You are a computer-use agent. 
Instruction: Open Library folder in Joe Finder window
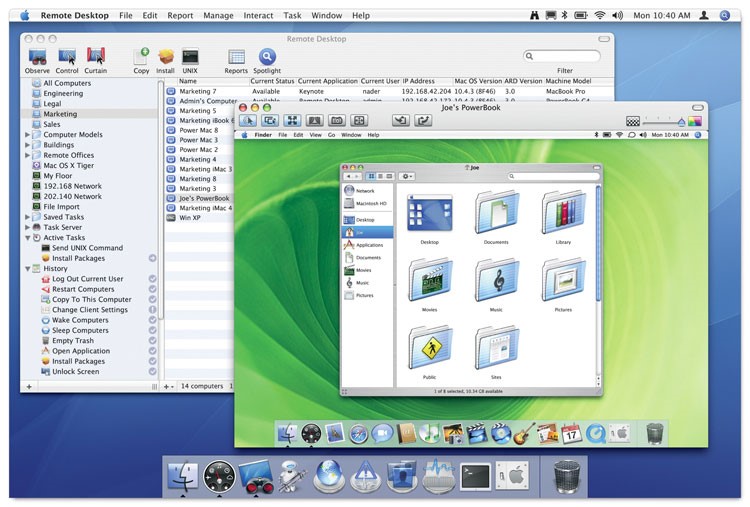[563, 212]
